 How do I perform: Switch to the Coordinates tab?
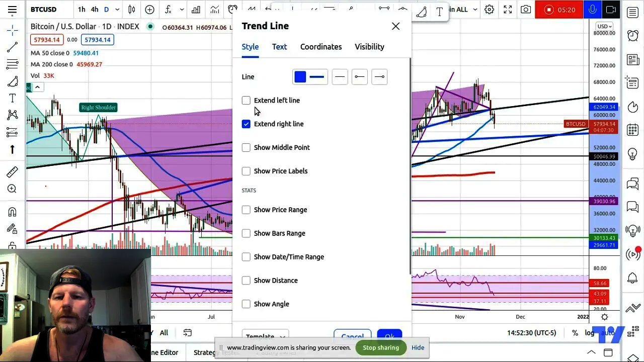pos(321,47)
